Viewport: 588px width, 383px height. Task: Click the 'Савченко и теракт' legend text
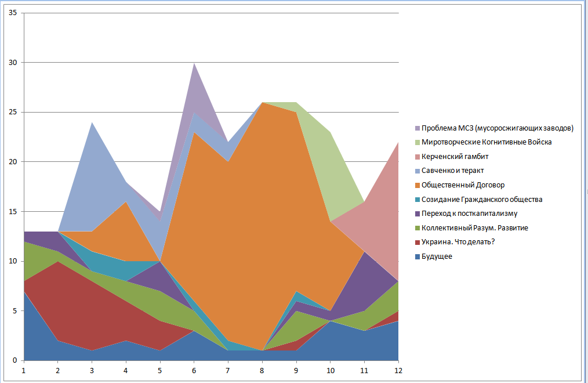(453, 171)
